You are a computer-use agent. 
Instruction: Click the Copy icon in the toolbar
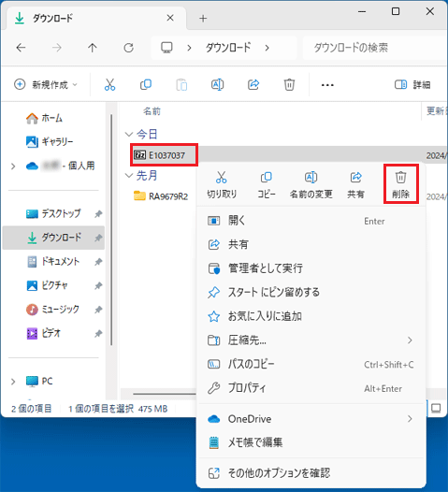click(x=146, y=85)
